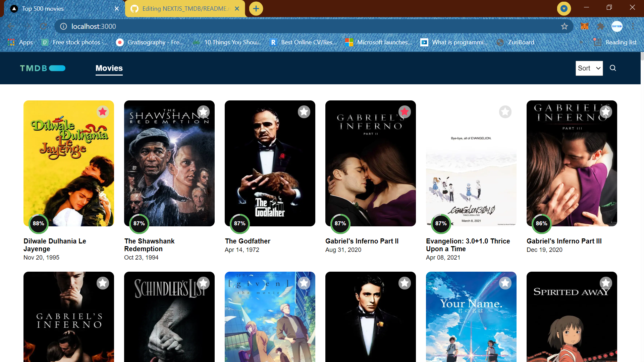Screen dimensions: 644x362
Task: View site information for localhost
Action: [x=63, y=26]
